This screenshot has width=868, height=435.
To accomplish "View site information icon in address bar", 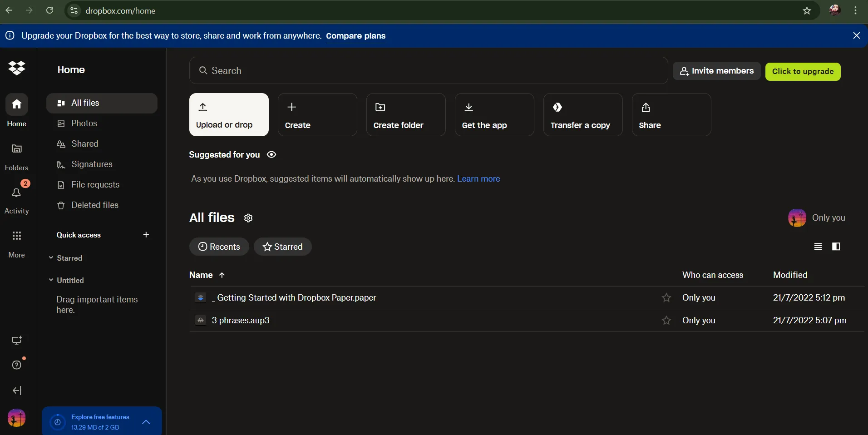I will pos(74,10).
